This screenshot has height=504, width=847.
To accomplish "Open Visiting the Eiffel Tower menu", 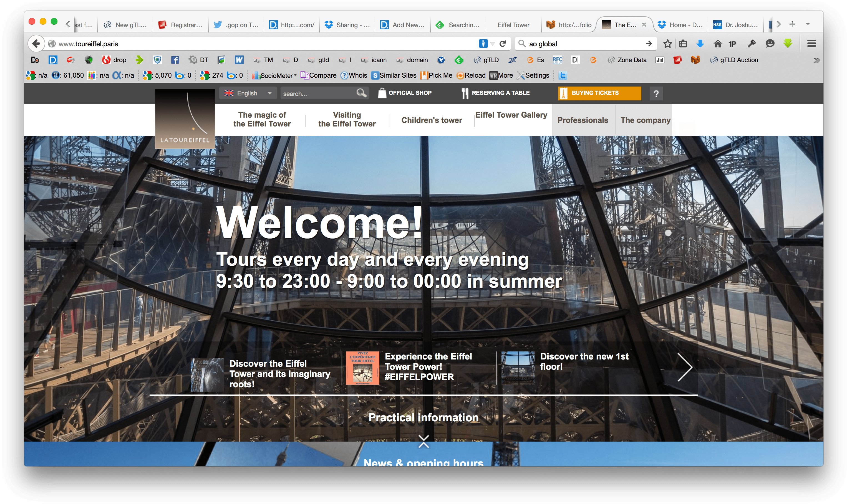I will (347, 120).
